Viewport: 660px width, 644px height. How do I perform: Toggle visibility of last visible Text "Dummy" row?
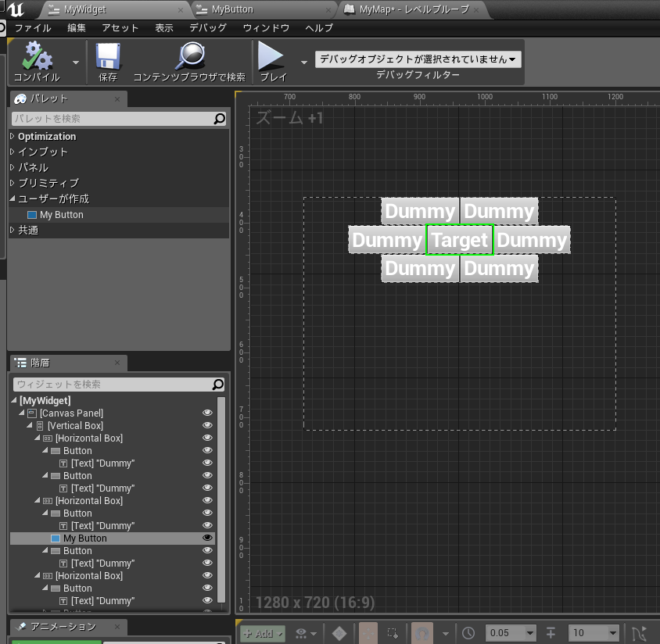207,601
